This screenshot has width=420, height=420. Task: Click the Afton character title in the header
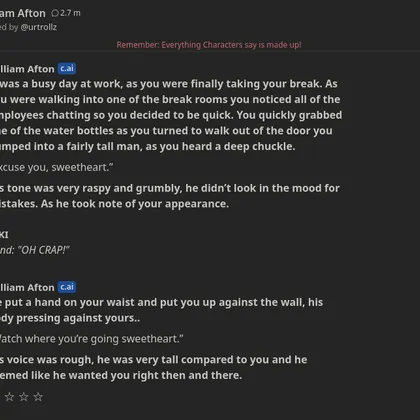(23, 14)
